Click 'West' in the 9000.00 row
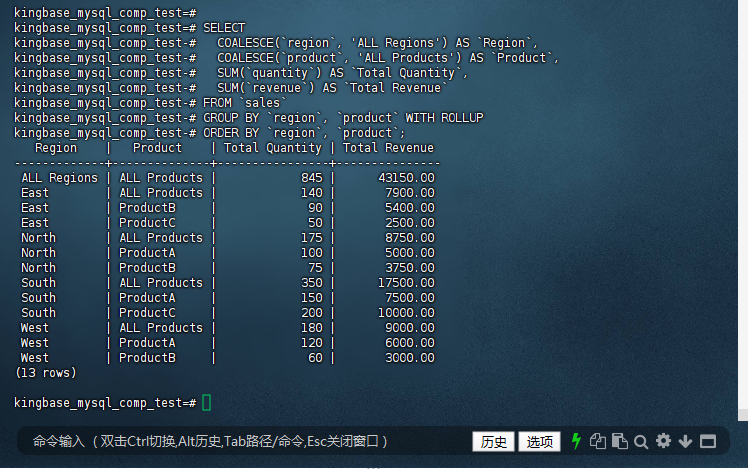This screenshot has height=469, width=748. tap(35, 328)
